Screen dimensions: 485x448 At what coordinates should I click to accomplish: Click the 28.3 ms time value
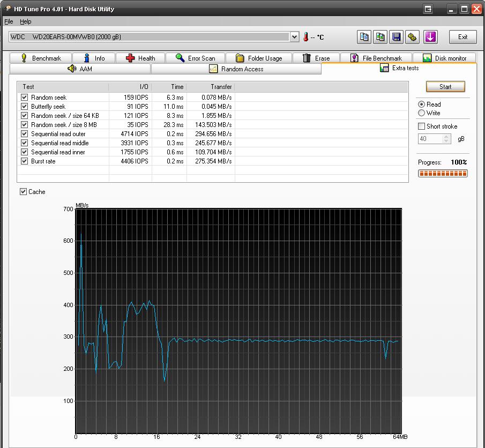pos(173,125)
